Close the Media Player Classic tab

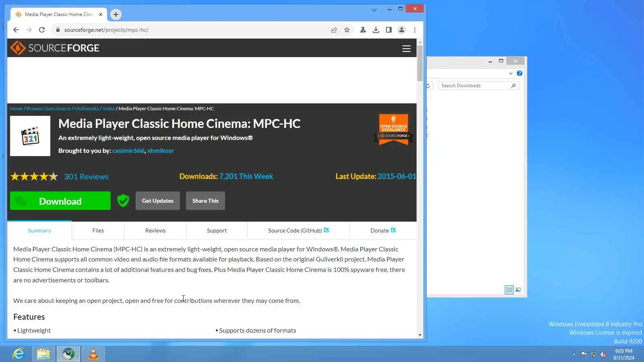coord(101,14)
